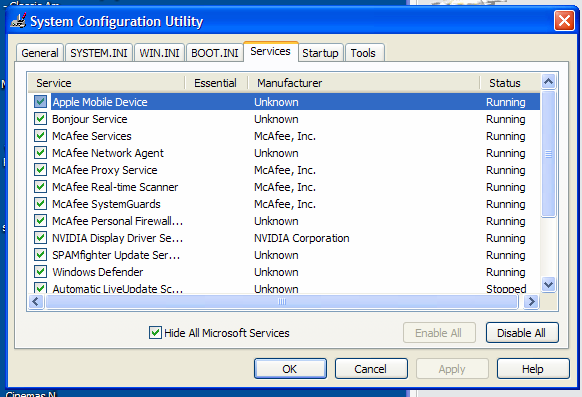Confirm with the OK button

[290, 369]
